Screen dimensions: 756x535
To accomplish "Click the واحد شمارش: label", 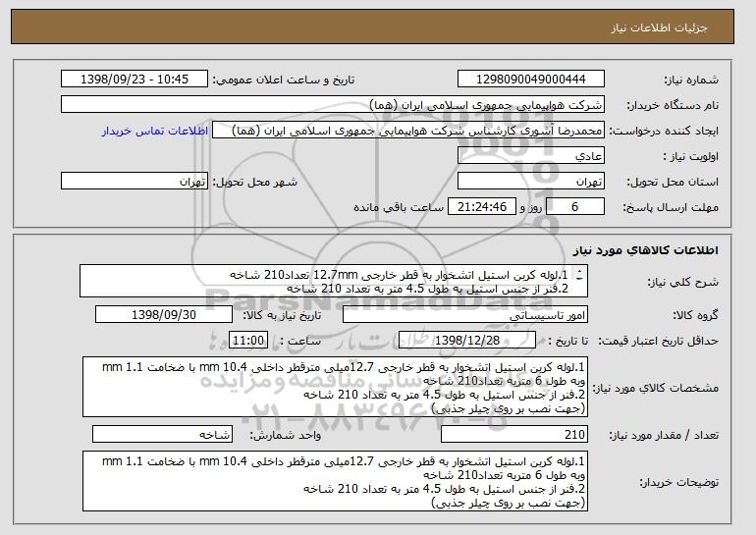I will point(285,435).
